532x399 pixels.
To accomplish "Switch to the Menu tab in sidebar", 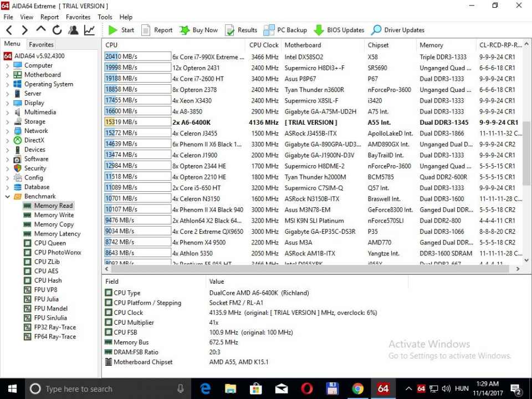I will pos(12,44).
